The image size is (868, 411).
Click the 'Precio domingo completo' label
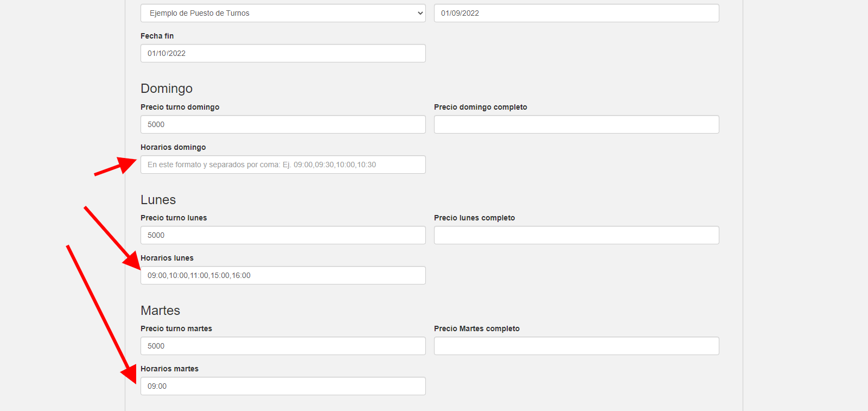click(480, 107)
